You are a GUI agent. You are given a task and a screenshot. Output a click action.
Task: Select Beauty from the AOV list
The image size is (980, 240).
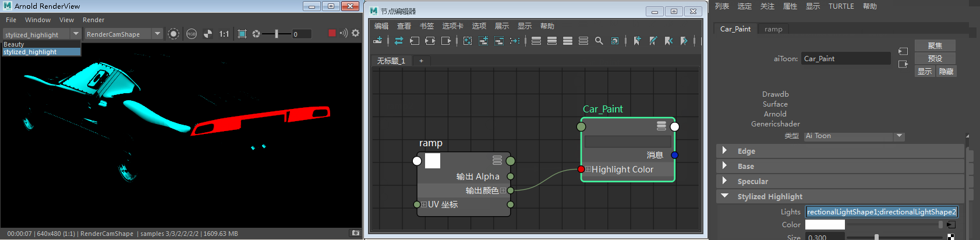coord(41,44)
